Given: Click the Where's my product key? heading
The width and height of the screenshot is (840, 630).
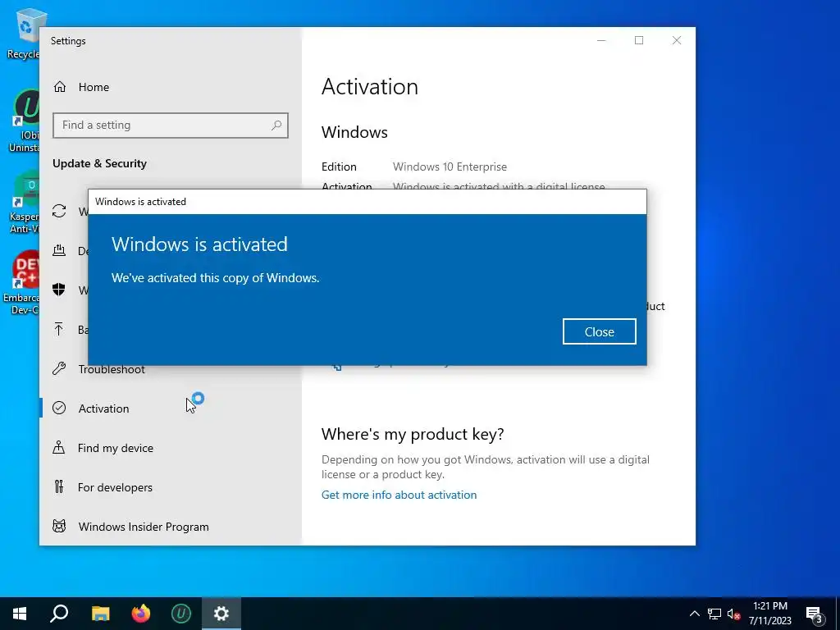Looking at the screenshot, I should 413,434.
